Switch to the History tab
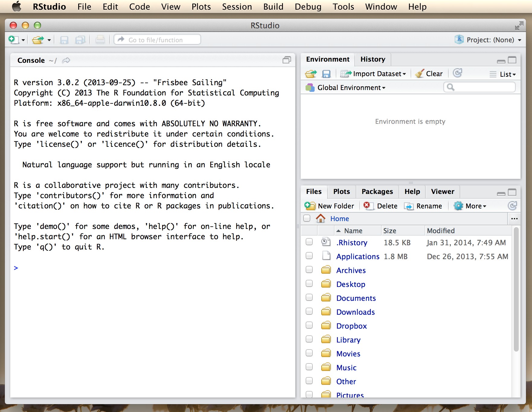 click(373, 59)
